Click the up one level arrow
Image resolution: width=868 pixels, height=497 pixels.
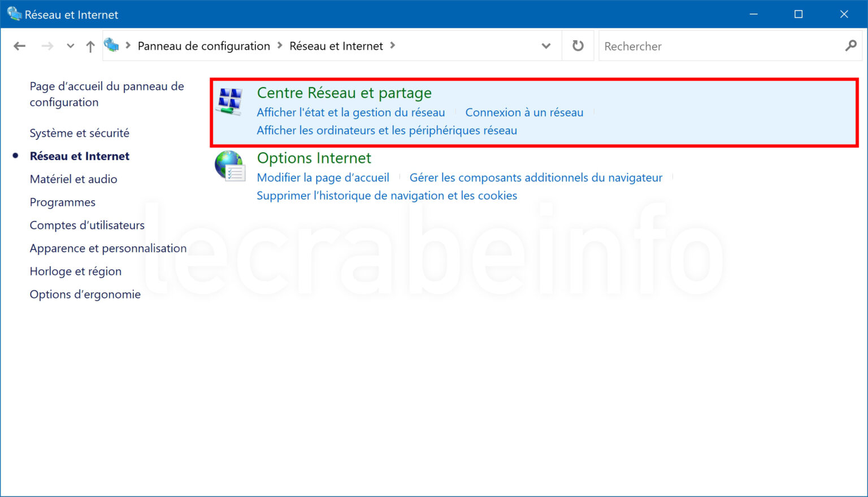tap(90, 46)
